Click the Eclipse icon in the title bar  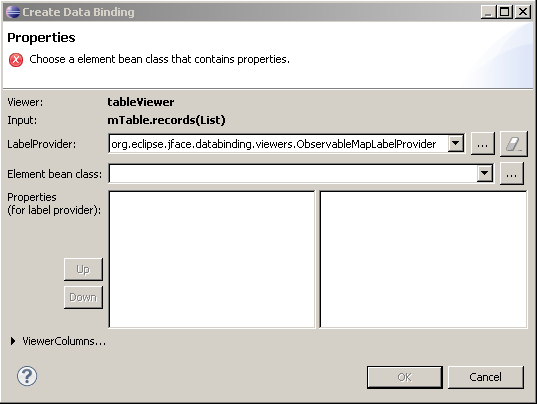(13, 12)
